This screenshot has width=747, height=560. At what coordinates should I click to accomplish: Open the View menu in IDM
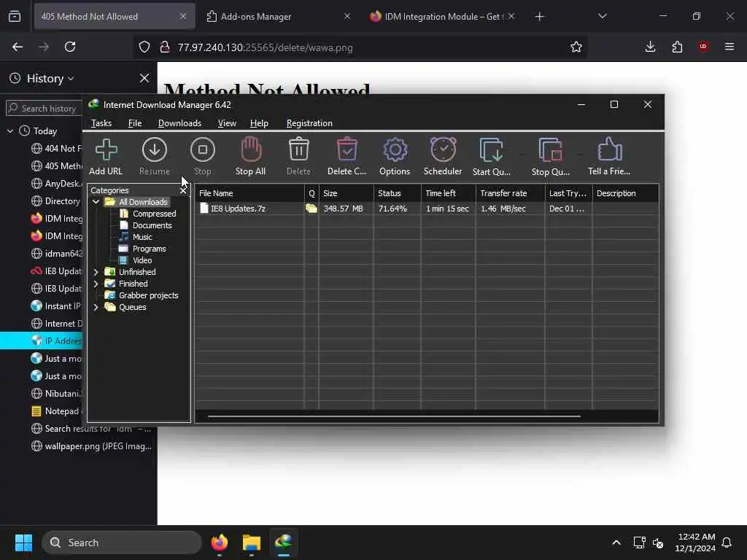(227, 123)
